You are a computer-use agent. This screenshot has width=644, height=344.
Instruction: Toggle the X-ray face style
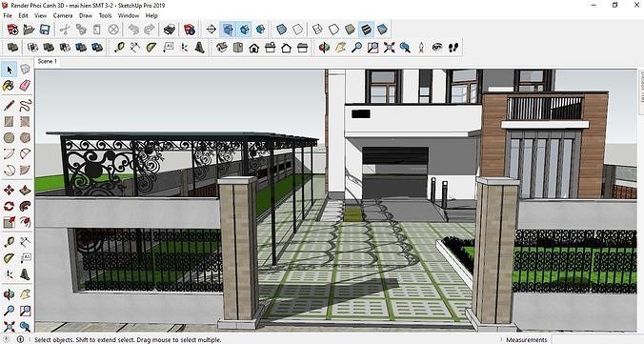click(280, 30)
